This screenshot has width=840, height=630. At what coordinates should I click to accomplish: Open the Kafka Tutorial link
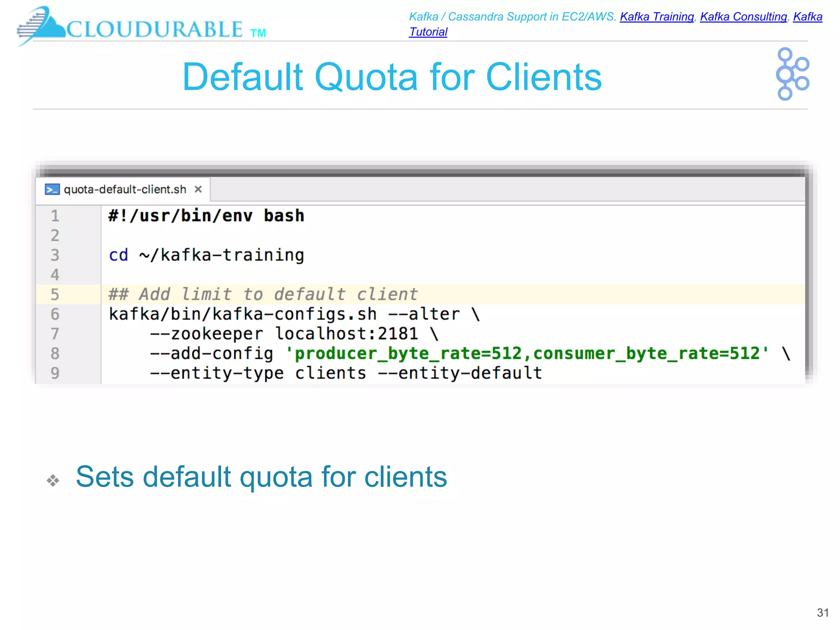(x=428, y=32)
